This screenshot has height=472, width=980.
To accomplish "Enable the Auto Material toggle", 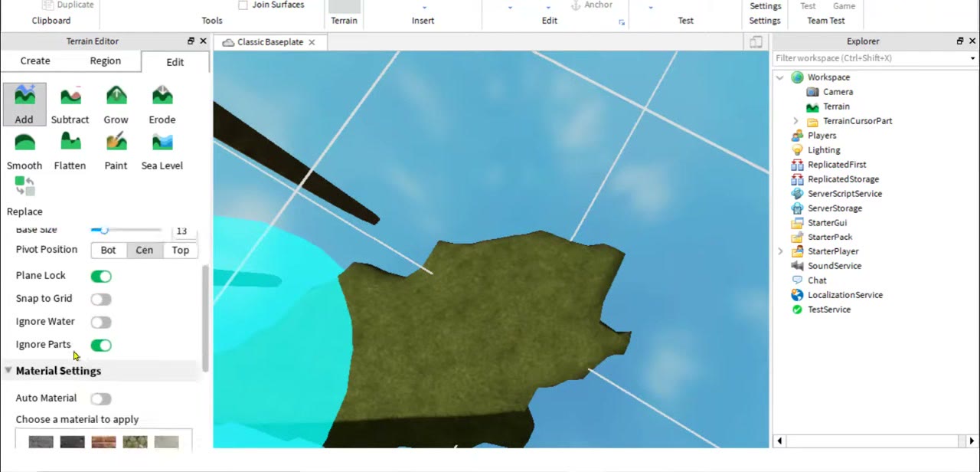I will pyautogui.click(x=101, y=398).
